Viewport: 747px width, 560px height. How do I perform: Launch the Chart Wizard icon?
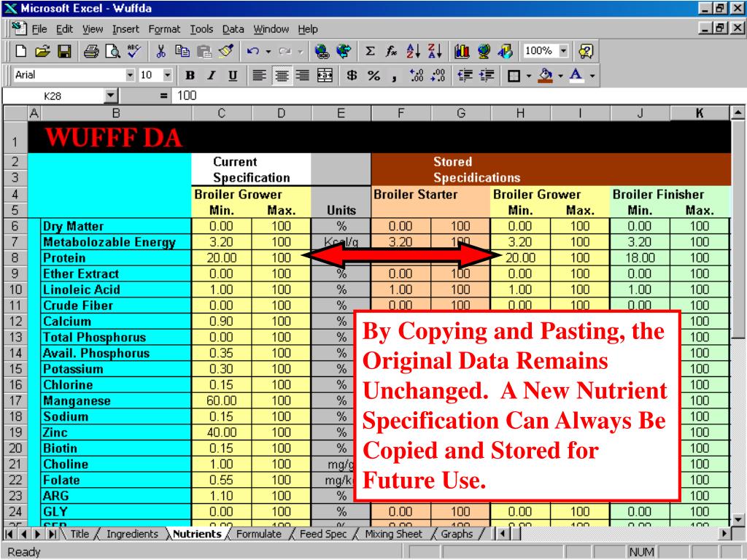point(462,51)
